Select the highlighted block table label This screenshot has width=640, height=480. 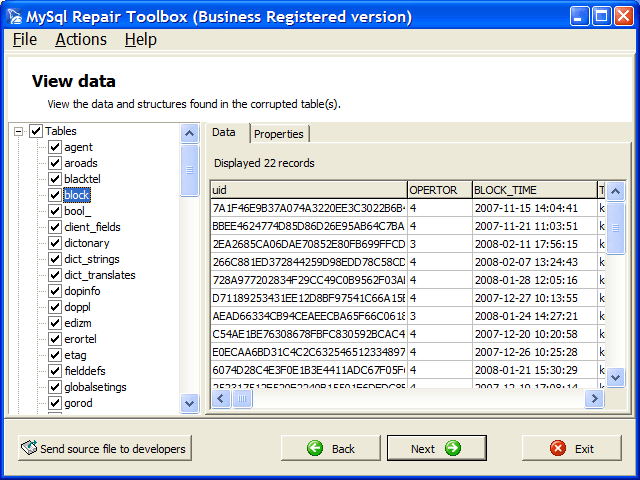77,195
